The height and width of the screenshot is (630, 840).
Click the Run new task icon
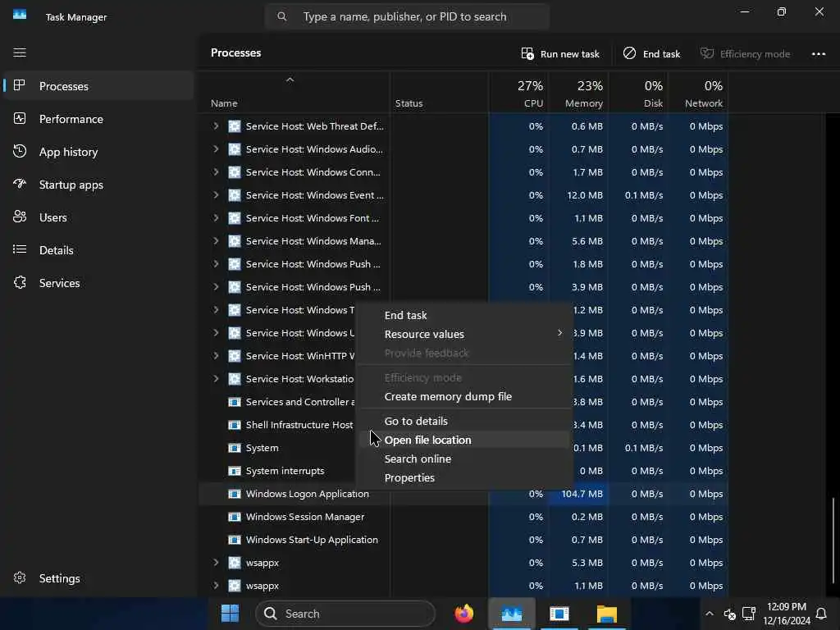527,53
